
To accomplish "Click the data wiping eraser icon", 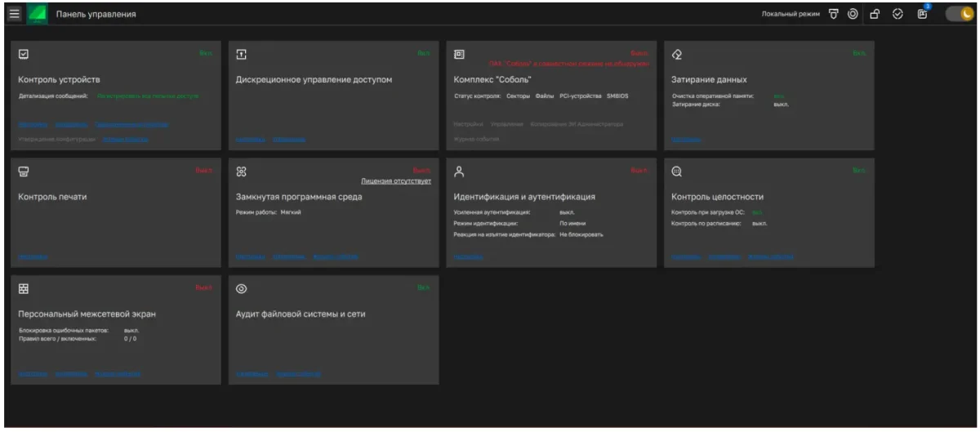I will click(677, 54).
